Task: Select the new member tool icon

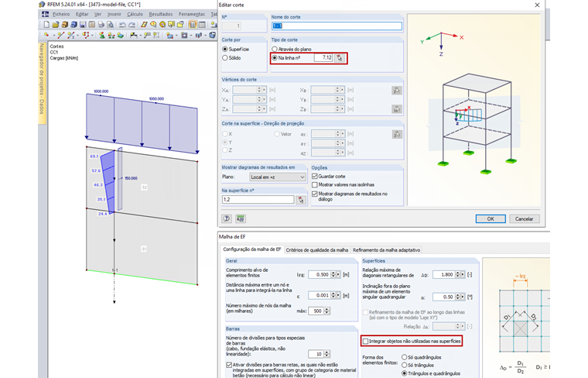Action: 71,35
